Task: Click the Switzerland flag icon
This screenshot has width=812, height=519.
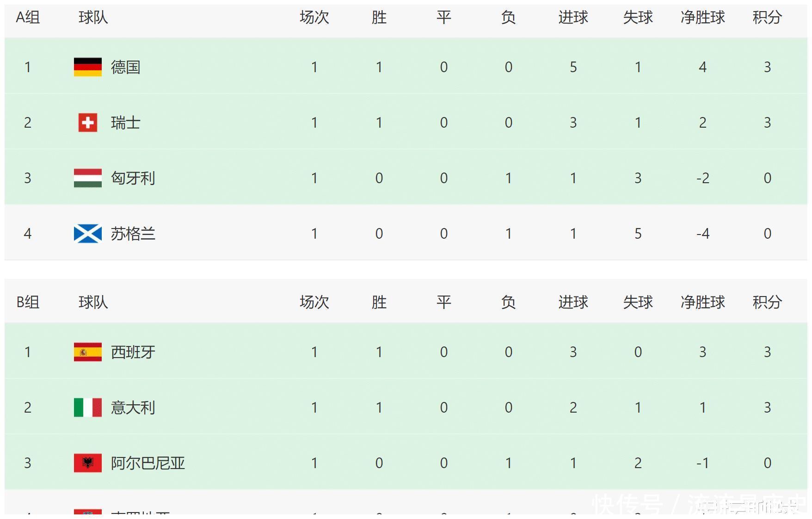Action: click(87, 123)
